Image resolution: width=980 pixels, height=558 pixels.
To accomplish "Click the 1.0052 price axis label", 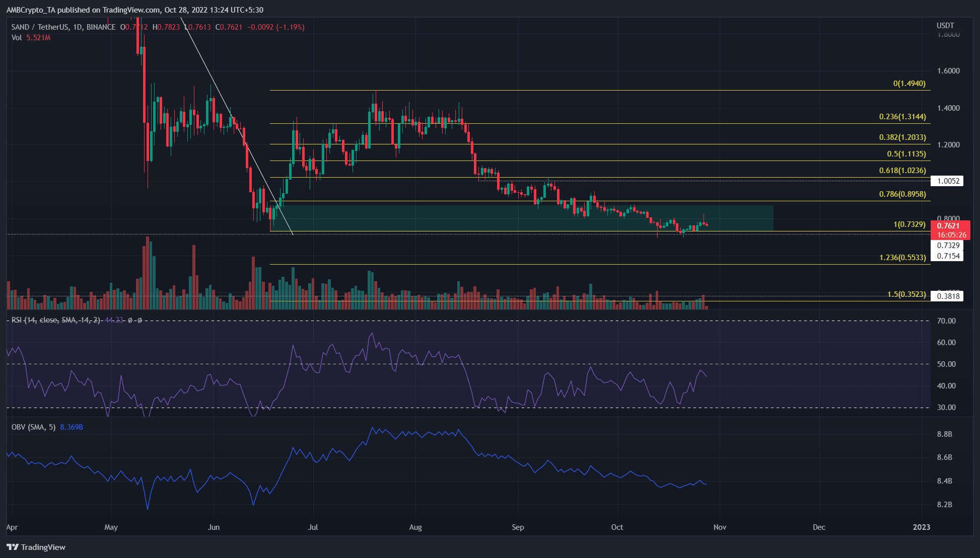I will 947,181.
